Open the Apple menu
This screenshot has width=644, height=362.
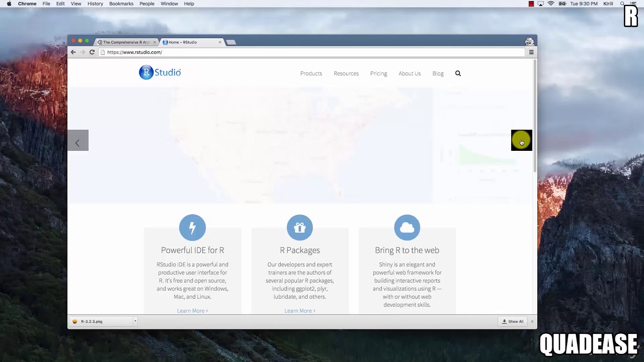point(9,4)
